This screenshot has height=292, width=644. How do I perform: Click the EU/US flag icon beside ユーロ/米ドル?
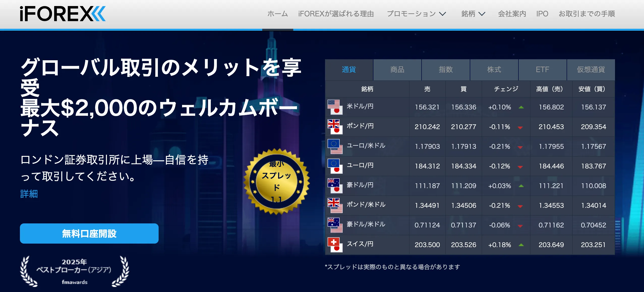pyautogui.click(x=335, y=146)
